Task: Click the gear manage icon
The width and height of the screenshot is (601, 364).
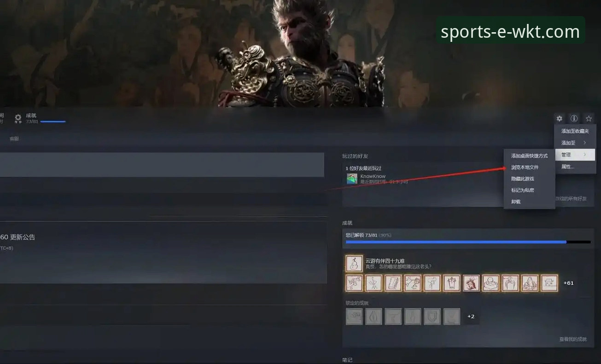Action: click(559, 119)
